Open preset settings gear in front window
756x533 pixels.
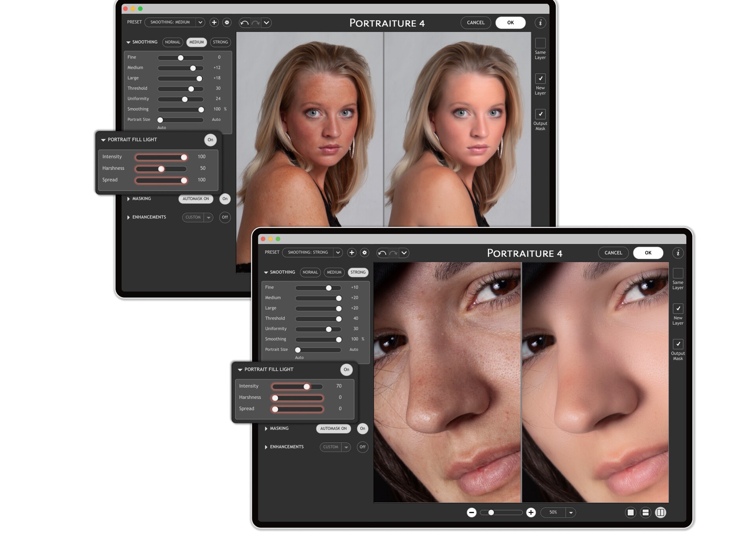pyautogui.click(x=365, y=253)
